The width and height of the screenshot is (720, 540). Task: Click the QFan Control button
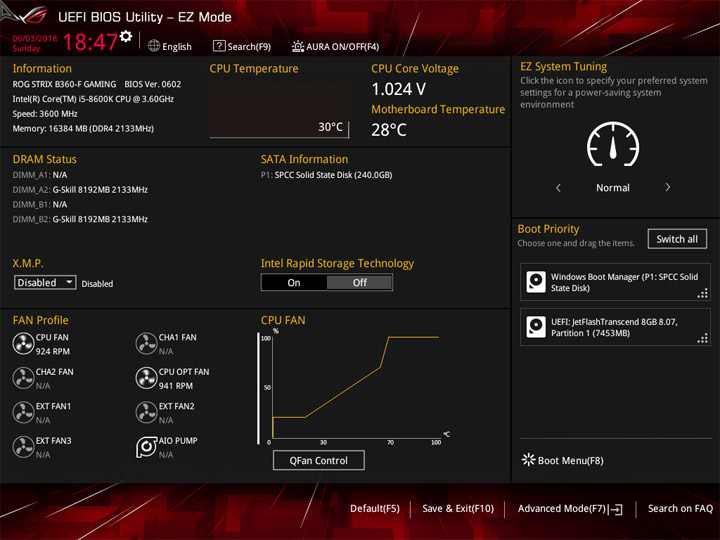[x=319, y=460]
